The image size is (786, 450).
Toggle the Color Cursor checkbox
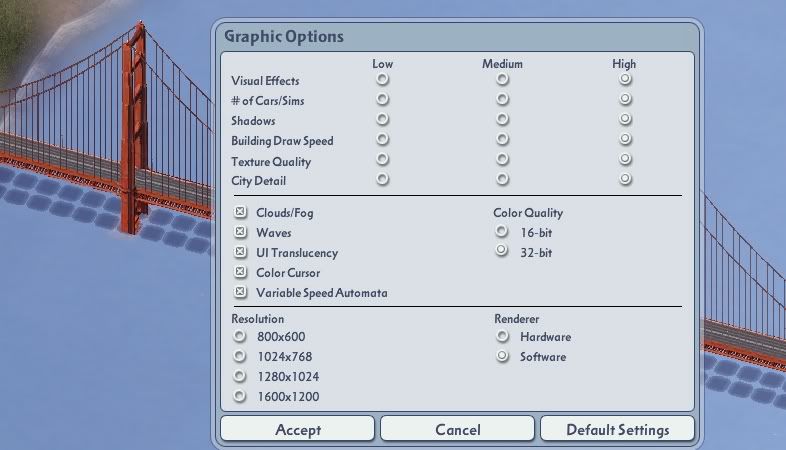coord(241,272)
